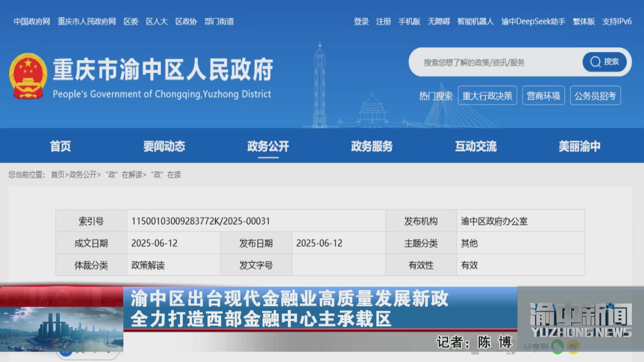This screenshot has height=362, width=644.
Task: Open the 要闻动态 navigation tab
Action: 164,146
